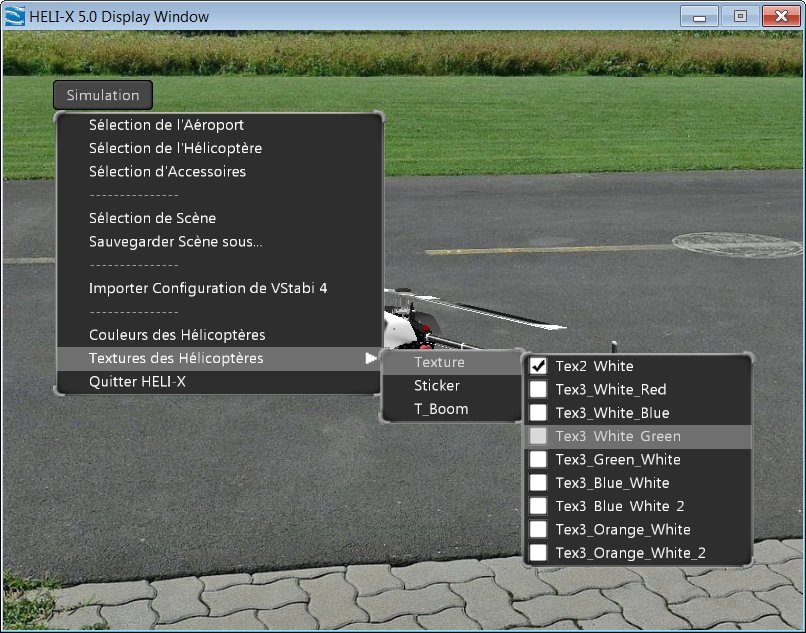Expand Textures des Hélicoptères submenu arrow
Viewport: 806px width, 633px height.
click(x=371, y=358)
